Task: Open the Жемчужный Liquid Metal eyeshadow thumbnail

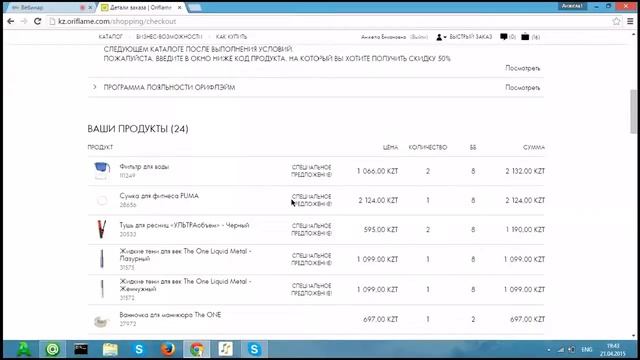Action: (x=102, y=289)
